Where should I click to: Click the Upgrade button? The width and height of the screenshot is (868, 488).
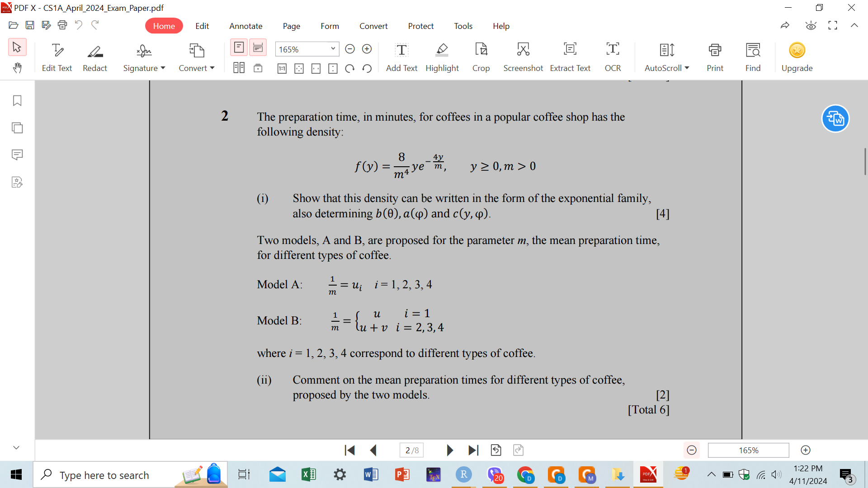click(x=797, y=56)
